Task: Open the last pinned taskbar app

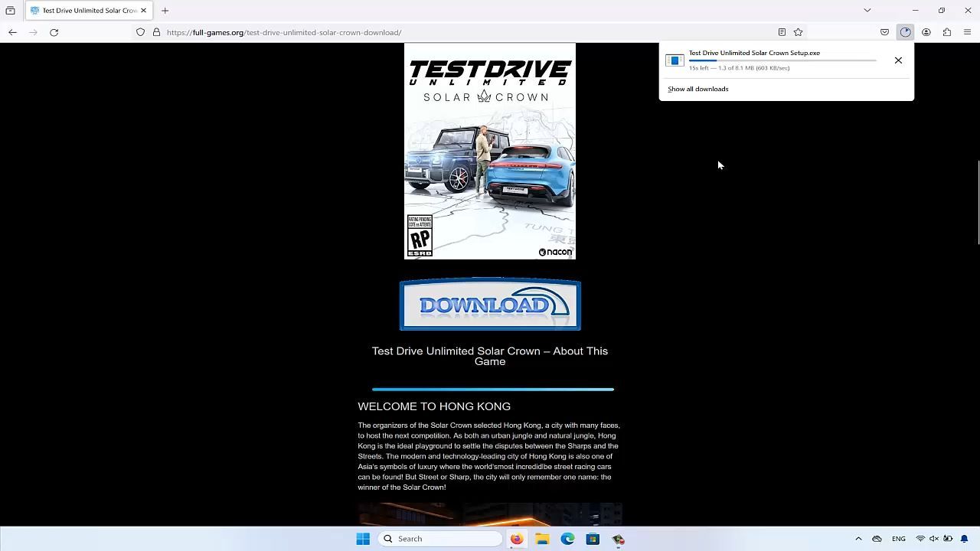Action: (x=618, y=539)
